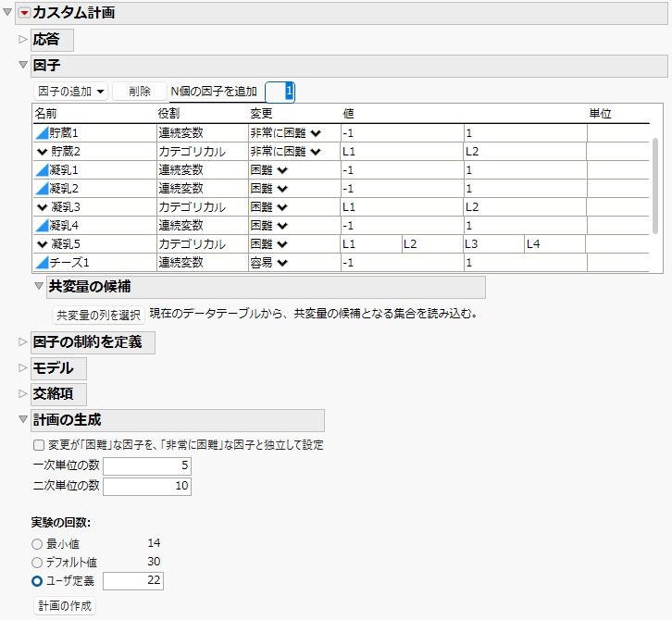Viewport: 672px width, 620px height.
Task: Click the 一次単位の数 field
Action: (x=147, y=465)
